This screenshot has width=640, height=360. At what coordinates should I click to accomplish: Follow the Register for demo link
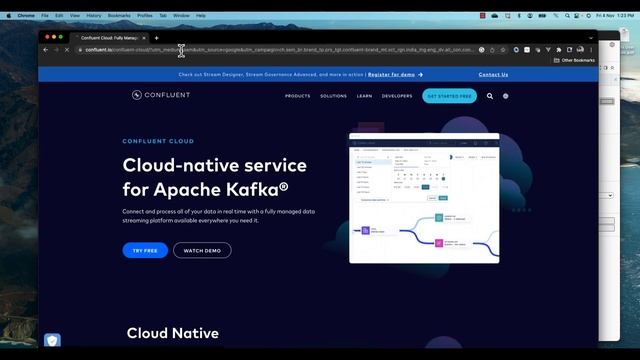click(391, 75)
